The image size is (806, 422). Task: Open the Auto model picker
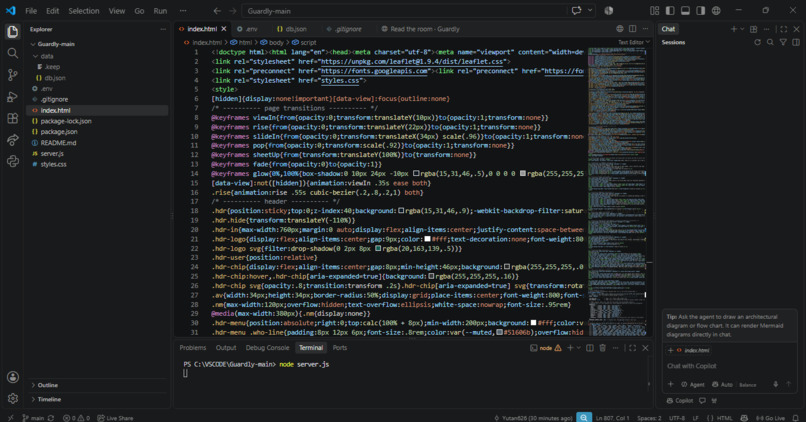[x=722, y=384]
